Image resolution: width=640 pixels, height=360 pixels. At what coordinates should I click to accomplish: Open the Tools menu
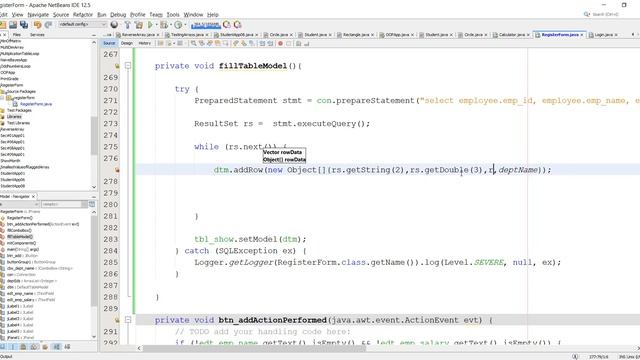[173, 15]
